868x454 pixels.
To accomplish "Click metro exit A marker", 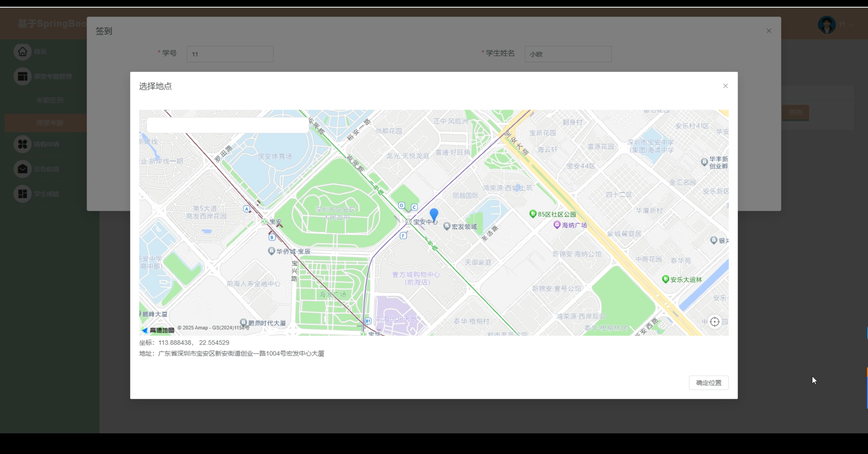I will coord(246,209).
